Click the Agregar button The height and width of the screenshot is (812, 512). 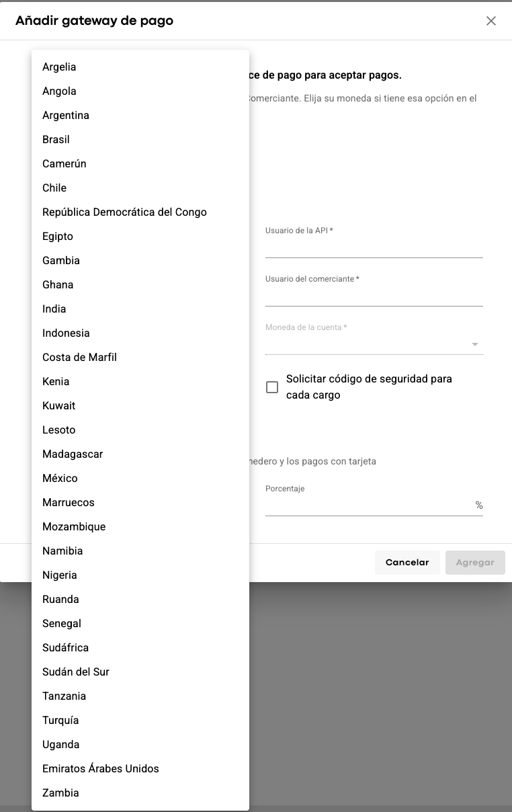(475, 563)
